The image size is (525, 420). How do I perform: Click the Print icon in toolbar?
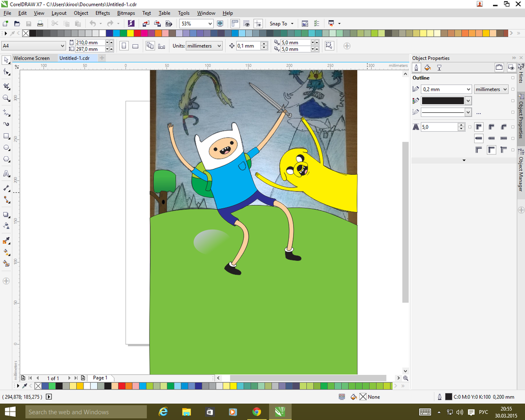(x=40, y=24)
